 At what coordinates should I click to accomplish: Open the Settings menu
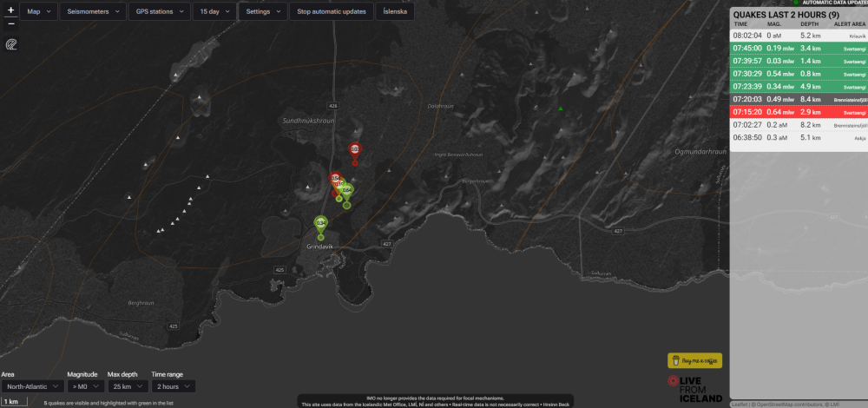click(262, 12)
